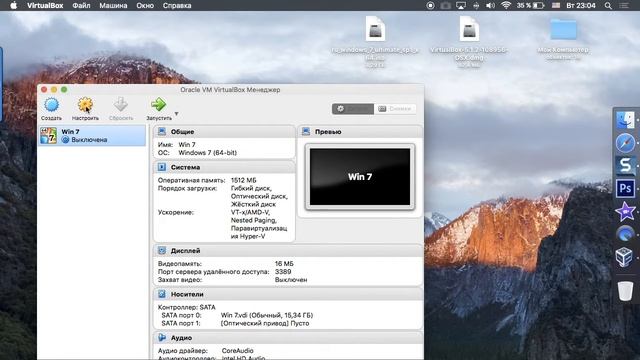The height and width of the screenshot is (360, 640).
Task: Open iMovie star icon in Dock
Action: 625,211
